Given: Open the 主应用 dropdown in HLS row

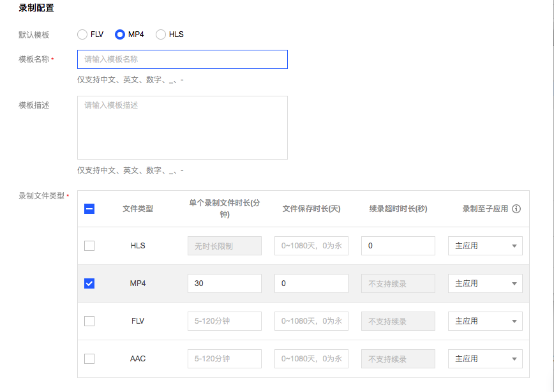Looking at the screenshot, I should click(x=485, y=246).
